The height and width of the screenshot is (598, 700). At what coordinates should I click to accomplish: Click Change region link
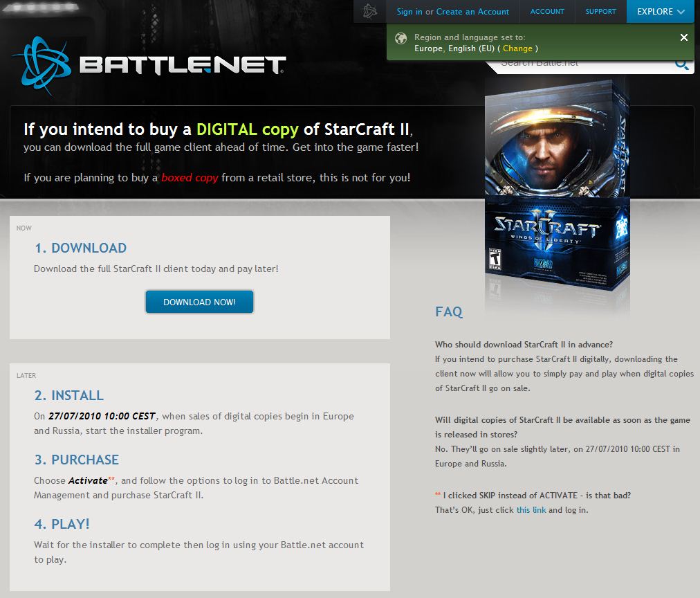click(x=517, y=48)
